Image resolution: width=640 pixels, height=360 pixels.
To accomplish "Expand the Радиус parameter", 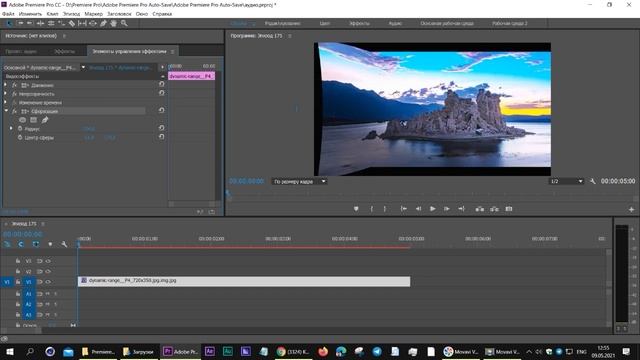I will [x=11, y=128].
